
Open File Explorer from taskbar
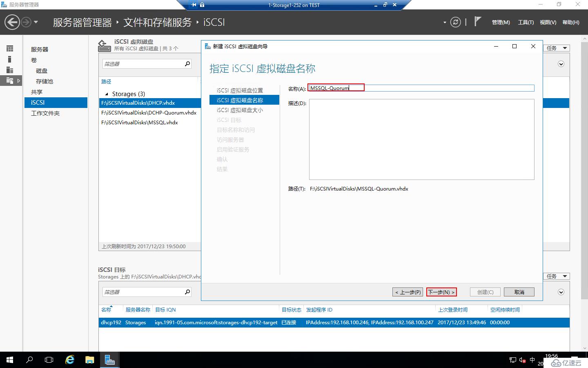pyautogui.click(x=89, y=360)
